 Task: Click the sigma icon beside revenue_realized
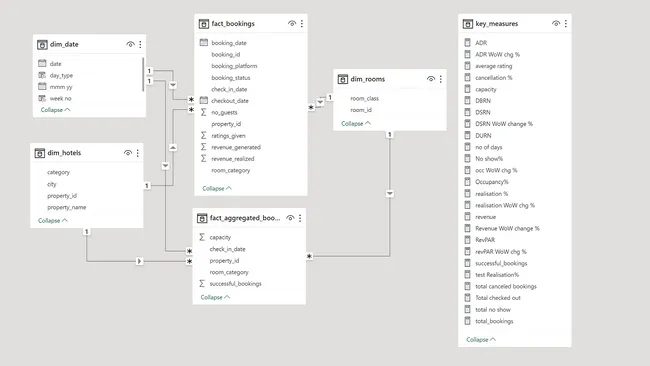(x=204, y=158)
